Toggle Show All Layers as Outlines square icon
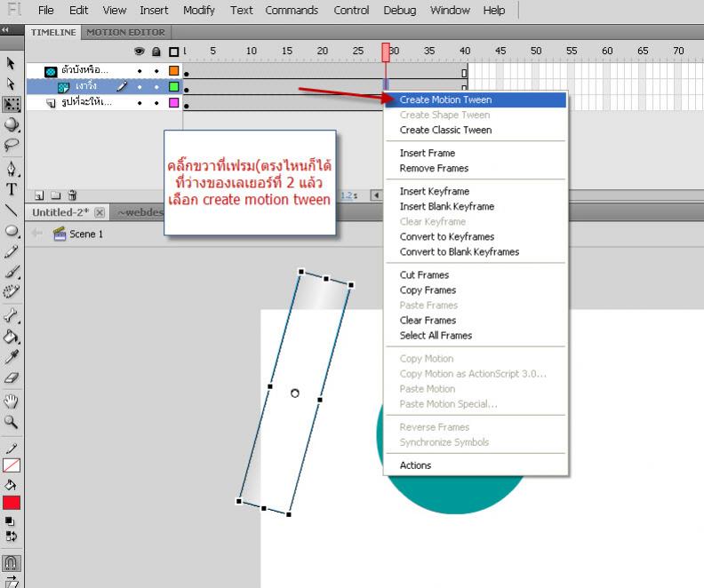This screenshot has width=704, height=588. click(x=173, y=52)
